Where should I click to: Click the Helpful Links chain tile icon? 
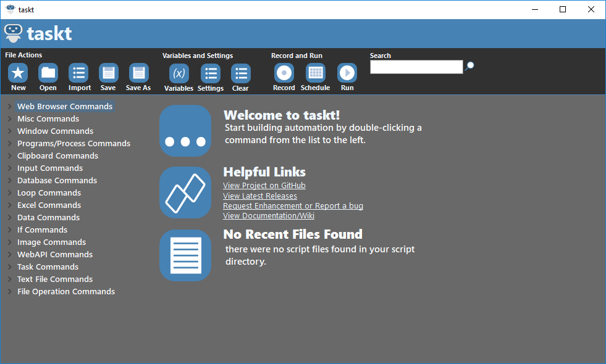pos(185,192)
